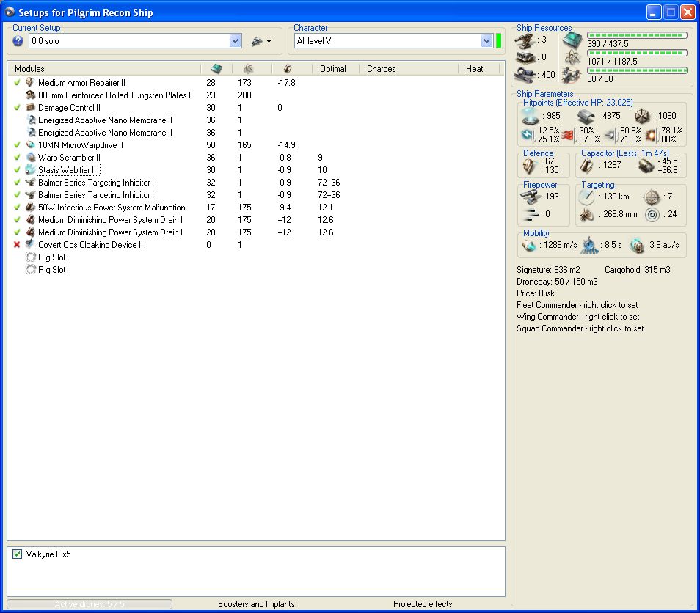This screenshot has width=700, height=613.
Task: Click the powergrid column header icon
Action: (x=248, y=69)
